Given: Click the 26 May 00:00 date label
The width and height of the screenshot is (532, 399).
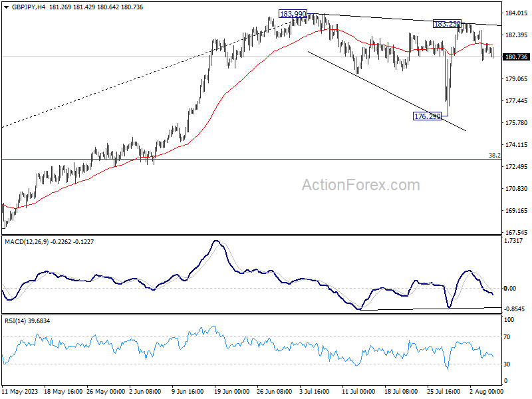Looking at the screenshot, I should click(x=106, y=392).
